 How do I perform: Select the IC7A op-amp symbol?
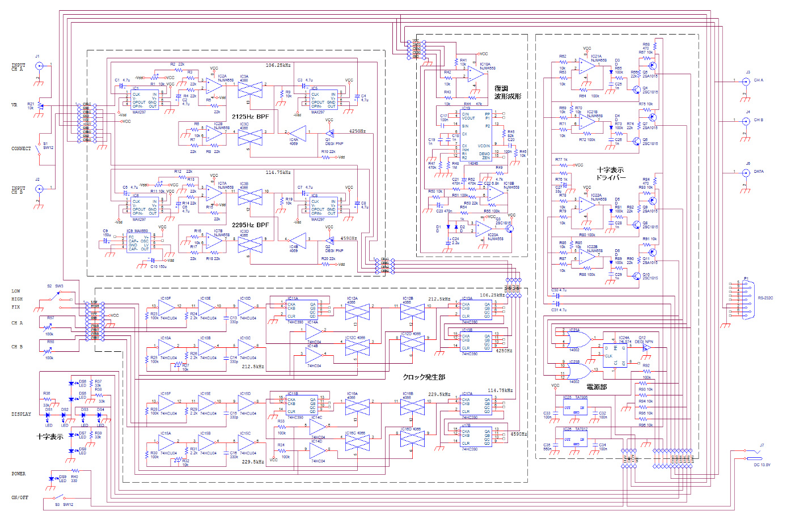[214, 193]
